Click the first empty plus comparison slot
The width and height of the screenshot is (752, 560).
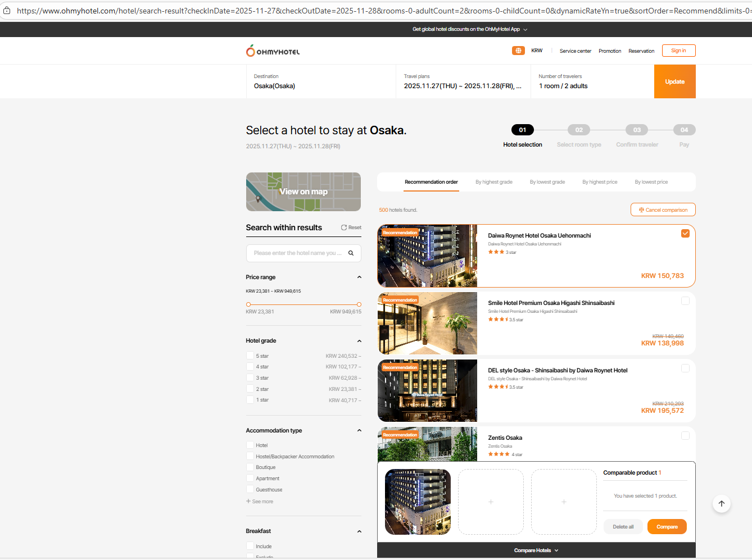tap(491, 502)
